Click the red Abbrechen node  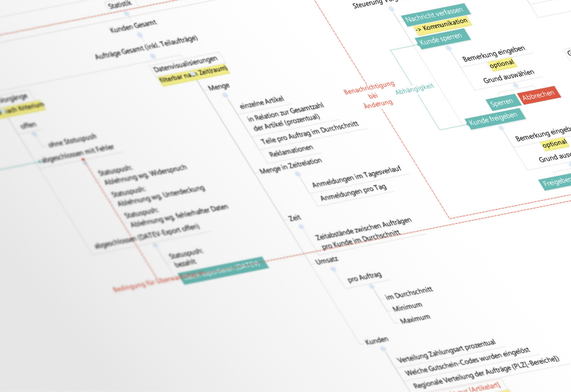point(539,96)
